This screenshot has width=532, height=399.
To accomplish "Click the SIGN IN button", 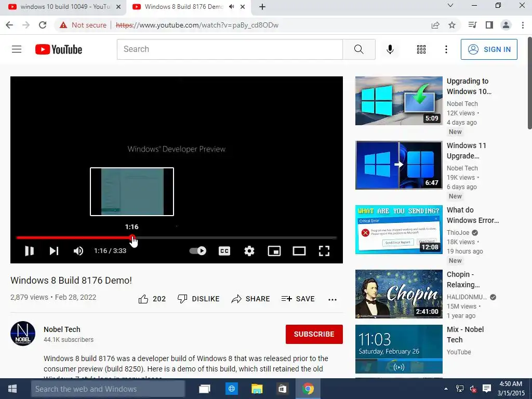I will pos(489,49).
